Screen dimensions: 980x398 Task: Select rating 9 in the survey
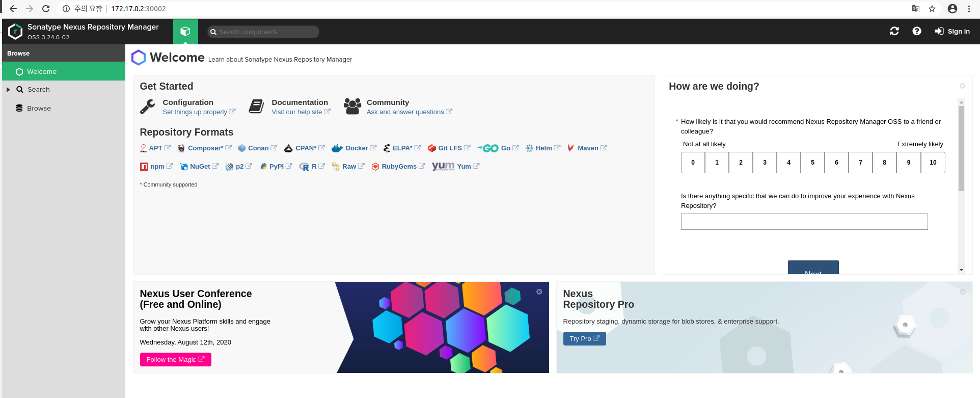(909, 163)
